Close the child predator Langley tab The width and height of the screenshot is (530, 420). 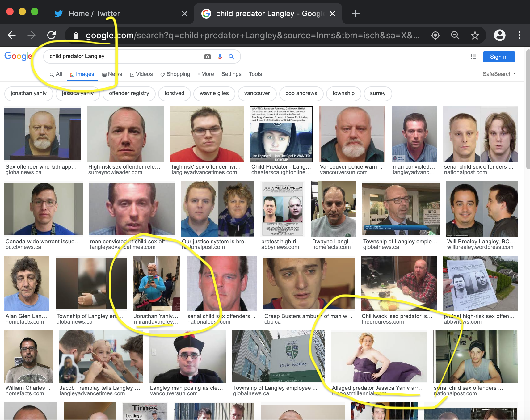pyautogui.click(x=332, y=14)
